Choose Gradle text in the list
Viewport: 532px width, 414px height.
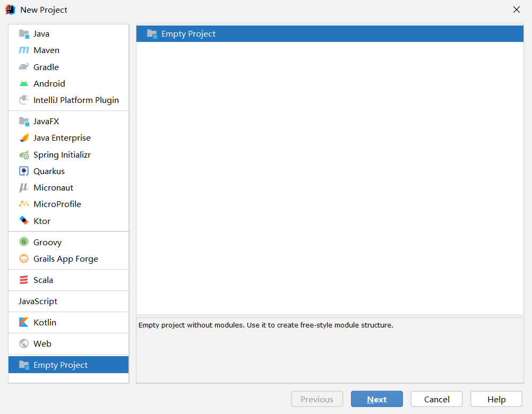[x=46, y=67]
